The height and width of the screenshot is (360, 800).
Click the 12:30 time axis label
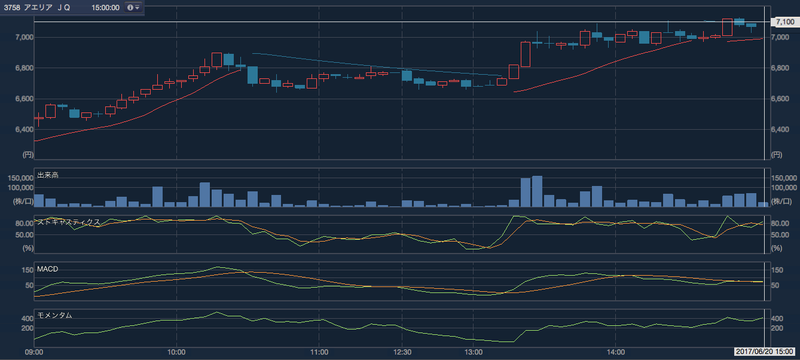tap(403, 352)
